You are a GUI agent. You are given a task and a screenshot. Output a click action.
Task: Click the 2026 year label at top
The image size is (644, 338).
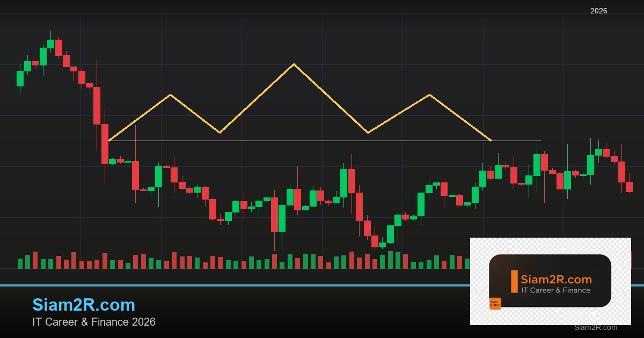click(598, 11)
